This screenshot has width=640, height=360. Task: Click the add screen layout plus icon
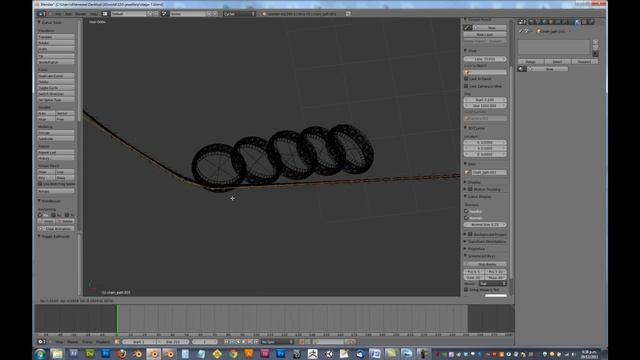tap(149, 13)
